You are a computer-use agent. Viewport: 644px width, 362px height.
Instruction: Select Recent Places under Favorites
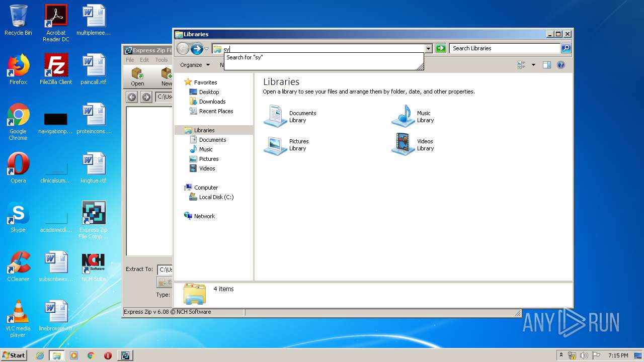211,111
